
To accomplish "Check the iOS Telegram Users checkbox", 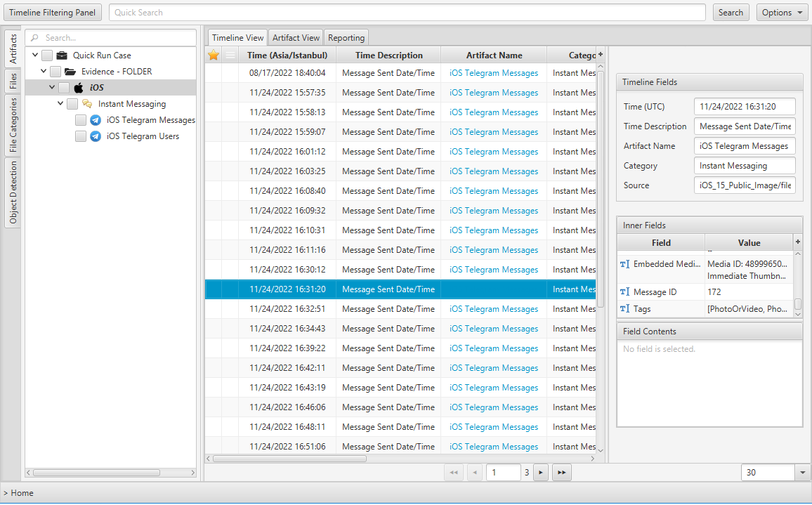I will tap(81, 136).
